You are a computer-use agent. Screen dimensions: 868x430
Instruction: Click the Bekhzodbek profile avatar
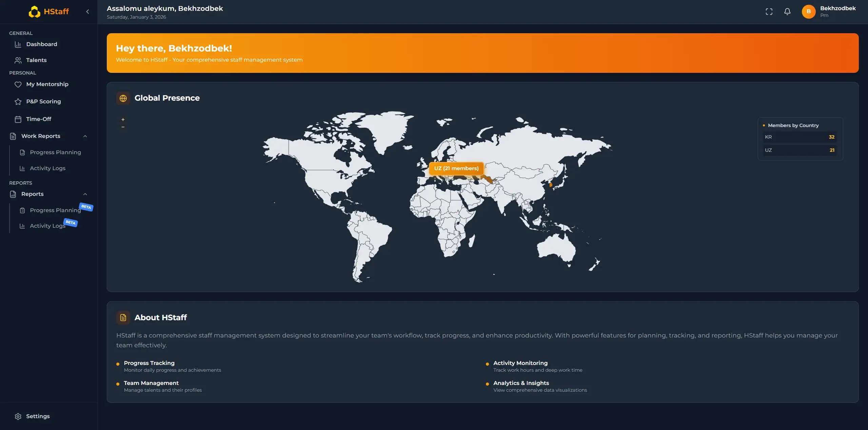point(808,11)
